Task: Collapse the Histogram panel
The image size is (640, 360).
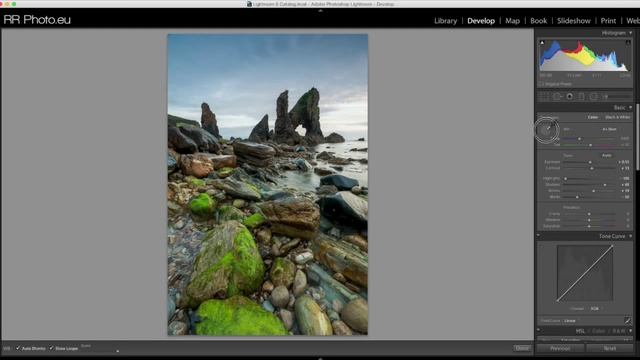Action: pos(631,33)
